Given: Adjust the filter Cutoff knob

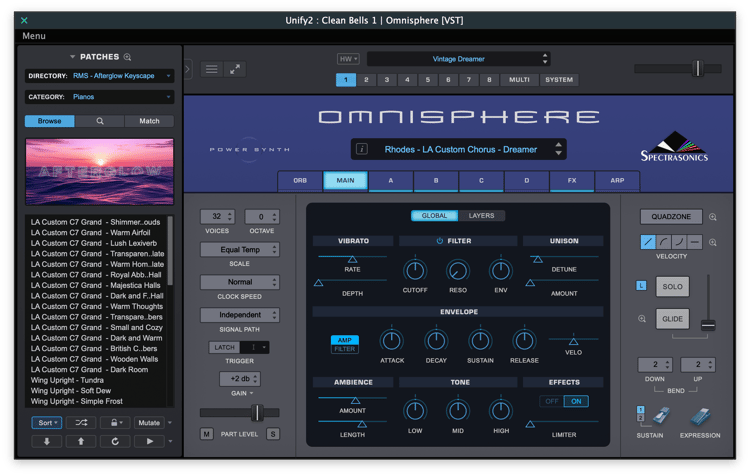Looking at the screenshot, I should (415, 270).
